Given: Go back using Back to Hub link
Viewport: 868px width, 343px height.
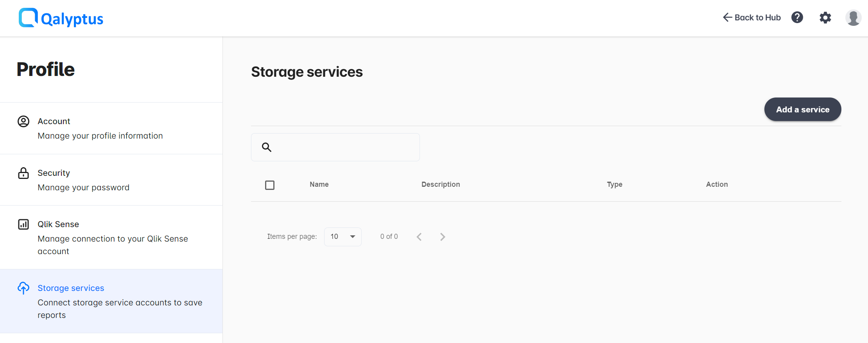Looking at the screenshot, I should pyautogui.click(x=751, y=18).
